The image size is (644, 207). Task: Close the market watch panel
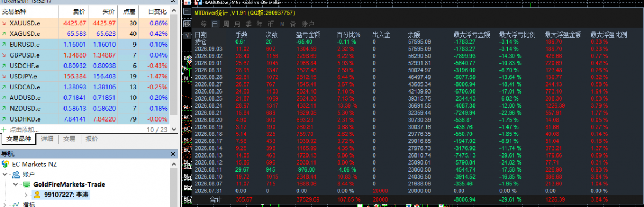pyautogui.click(x=174, y=2)
